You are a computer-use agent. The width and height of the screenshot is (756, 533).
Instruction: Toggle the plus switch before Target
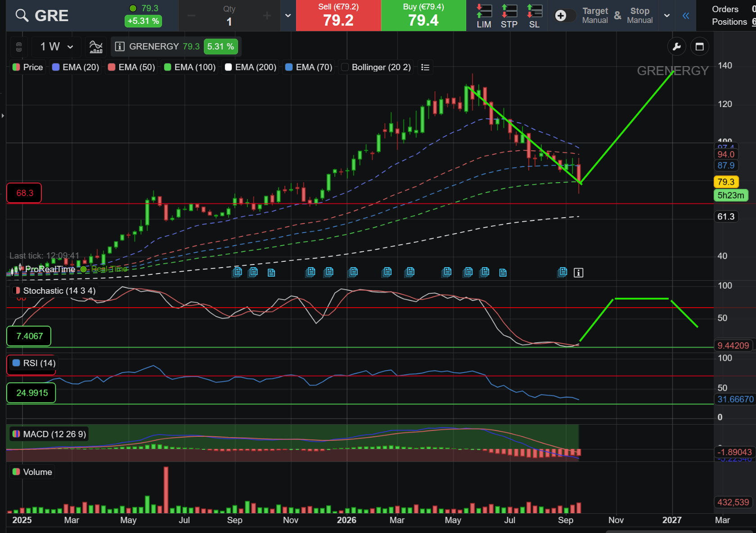(565, 16)
